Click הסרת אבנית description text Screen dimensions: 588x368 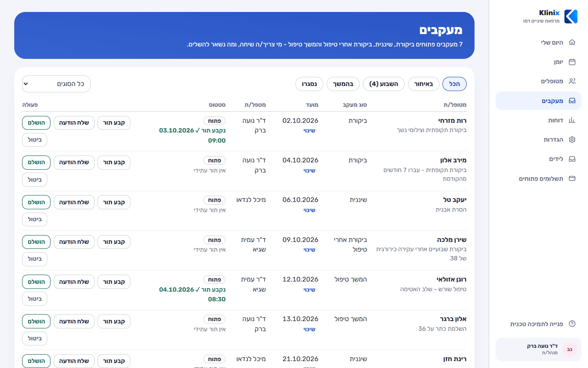pyautogui.click(x=451, y=210)
